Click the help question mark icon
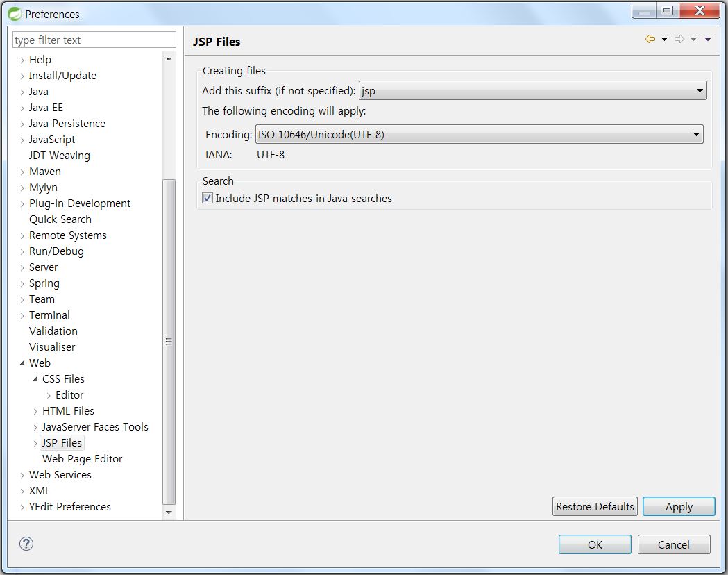Image resolution: width=728 pixels, height=575 pixels. click(x=26, y=544)
